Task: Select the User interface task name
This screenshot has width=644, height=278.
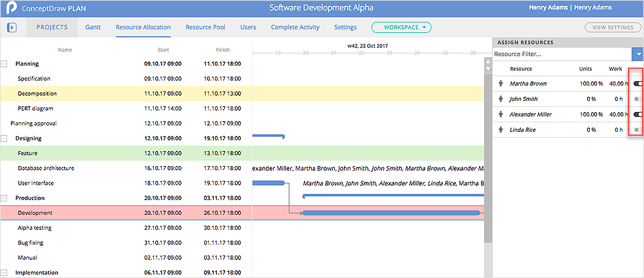Action: 35,183
